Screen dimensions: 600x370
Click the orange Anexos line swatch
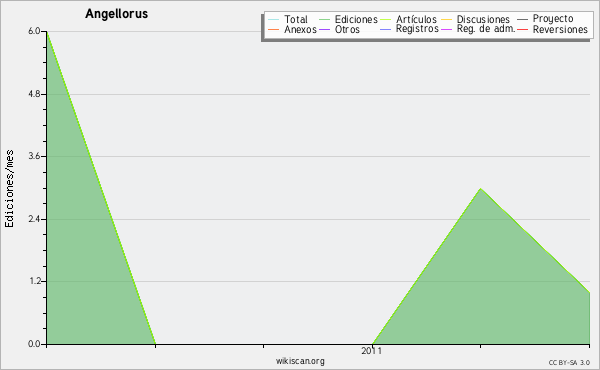[274, 29]
